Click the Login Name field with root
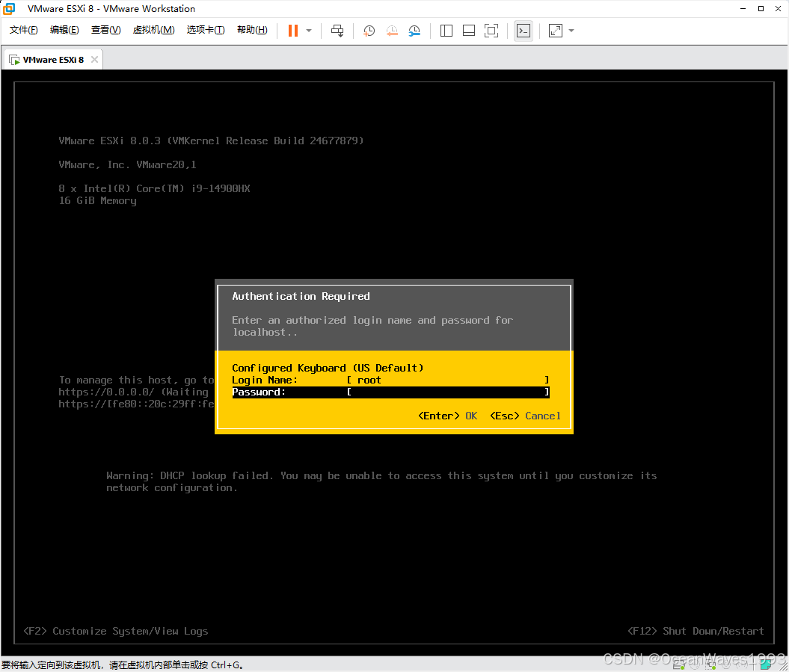The image size is (789, 672). (x=390, y=380)
